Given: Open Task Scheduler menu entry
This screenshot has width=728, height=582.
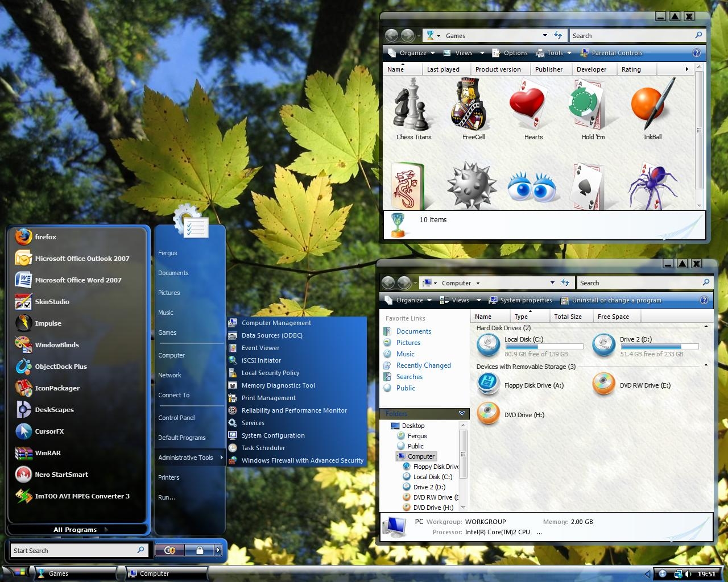Looking at the screenshot, I should pyautogui.click(x=297, y=448).
